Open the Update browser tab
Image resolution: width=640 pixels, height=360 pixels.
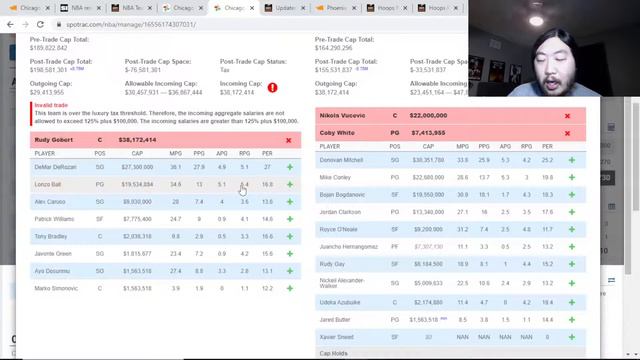tap(284, 8)
